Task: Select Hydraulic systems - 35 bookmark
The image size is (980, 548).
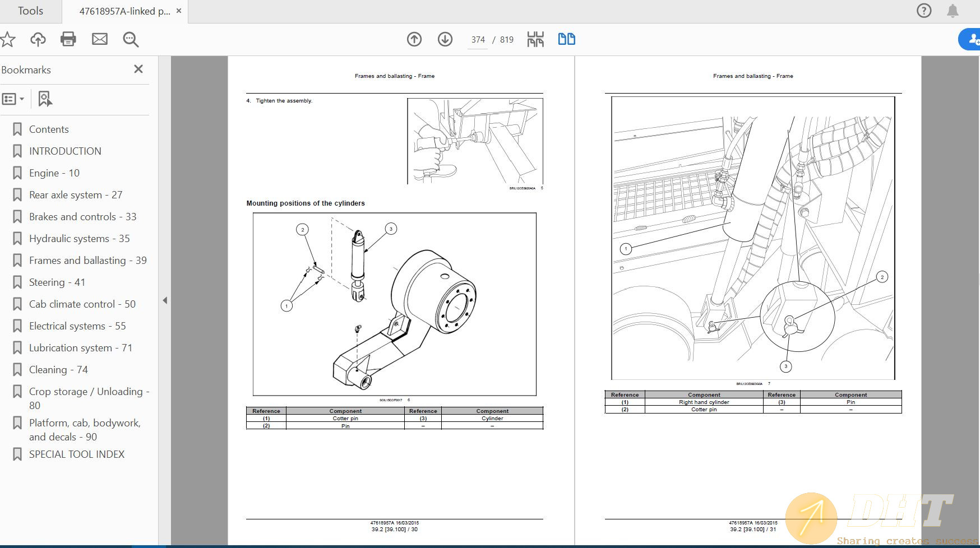Action: coord(80,239)
